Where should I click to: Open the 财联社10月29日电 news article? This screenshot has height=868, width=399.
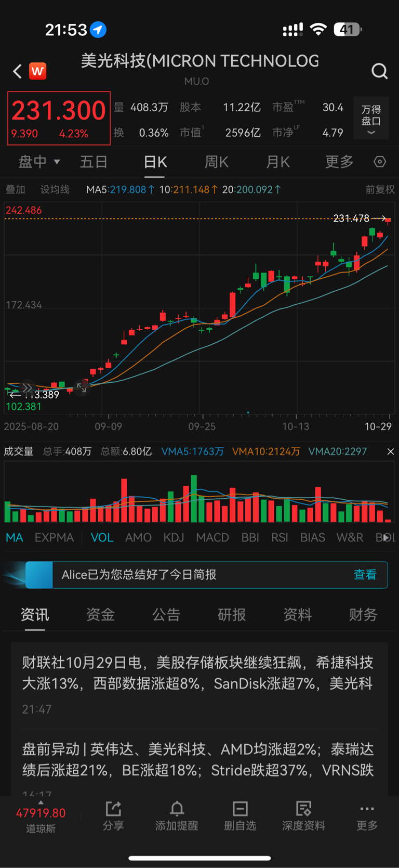199,684
